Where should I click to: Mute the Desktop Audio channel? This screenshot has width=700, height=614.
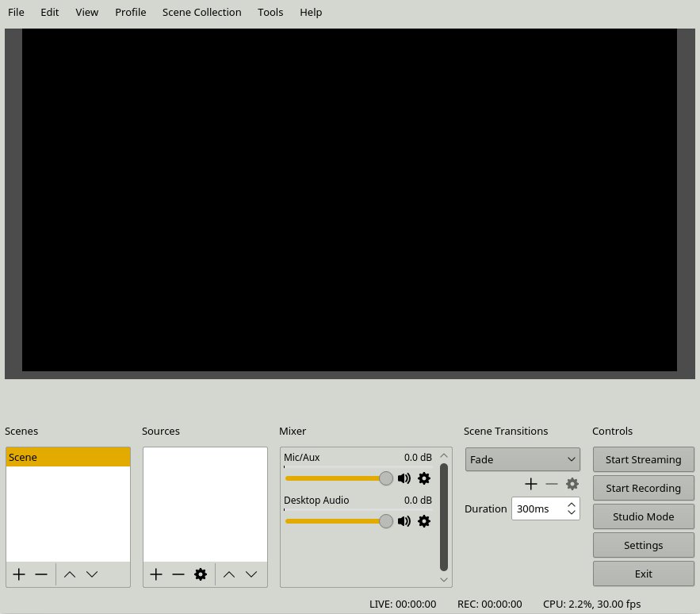404,521
